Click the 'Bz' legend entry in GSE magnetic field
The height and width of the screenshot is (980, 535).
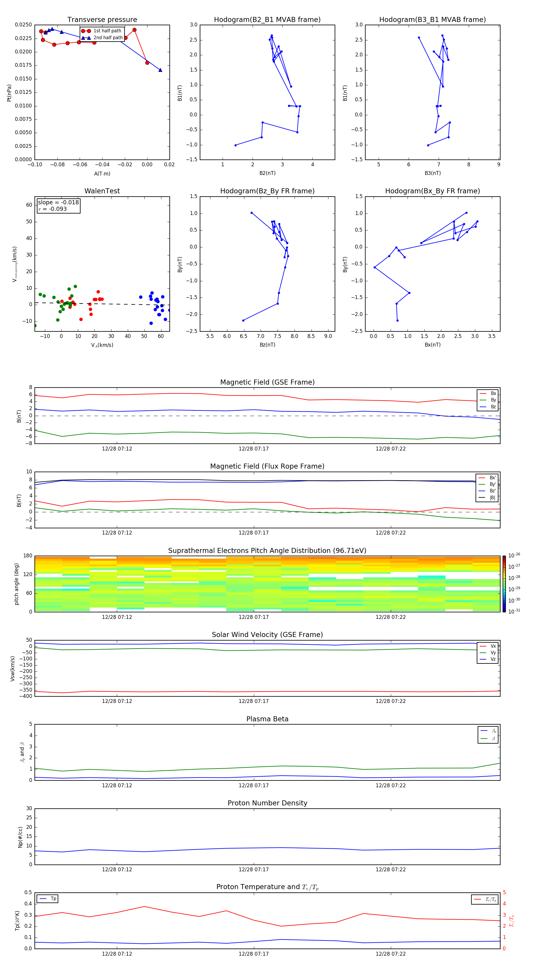488,407
